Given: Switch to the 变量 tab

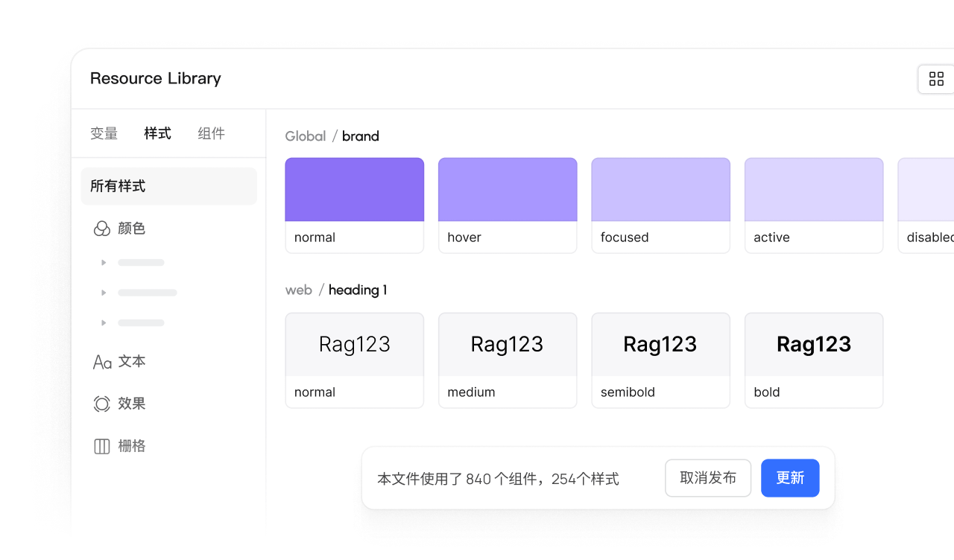Looking at the screenshot, I should (x=104, y=134).
